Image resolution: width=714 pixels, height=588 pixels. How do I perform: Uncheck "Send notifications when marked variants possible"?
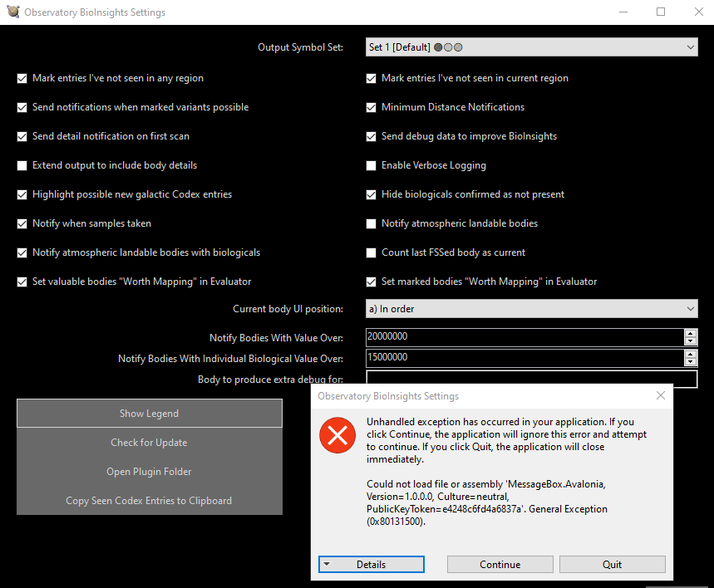pyautogui.click(x=22, y=107)
